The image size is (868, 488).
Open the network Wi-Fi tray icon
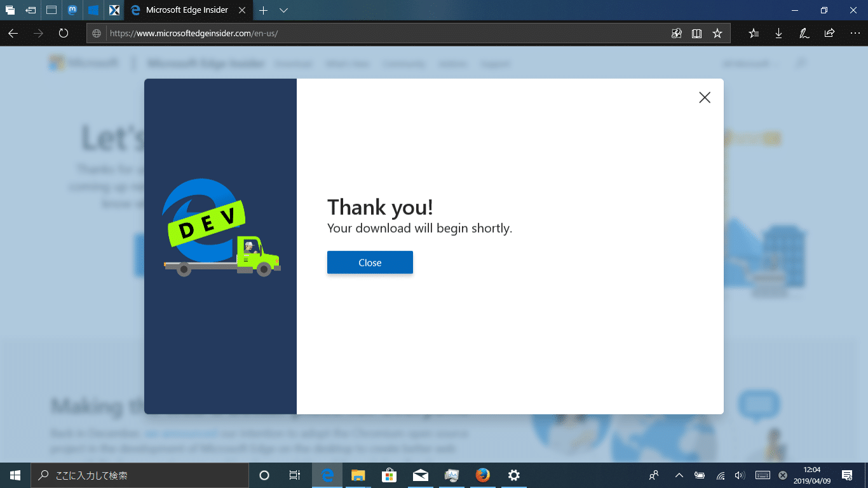coord(721,475)
